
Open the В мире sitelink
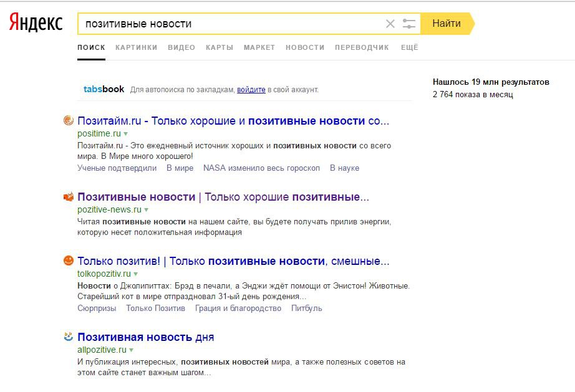point(180,168)
